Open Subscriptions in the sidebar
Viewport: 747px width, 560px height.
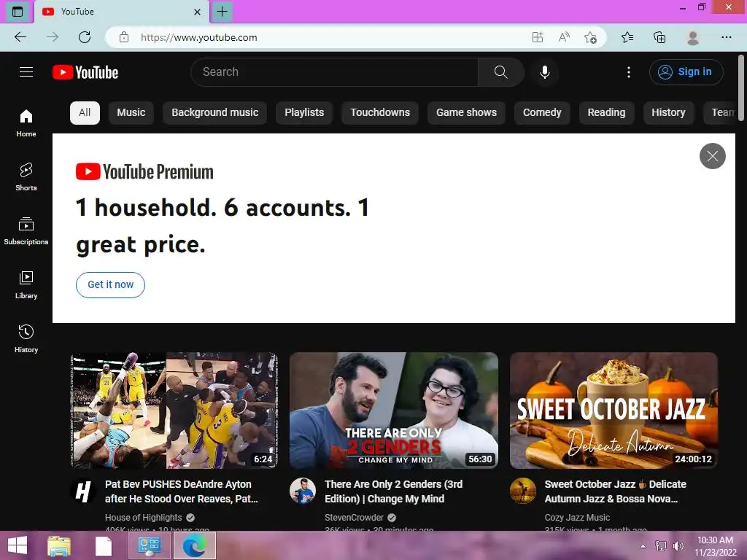coord(26,230)
